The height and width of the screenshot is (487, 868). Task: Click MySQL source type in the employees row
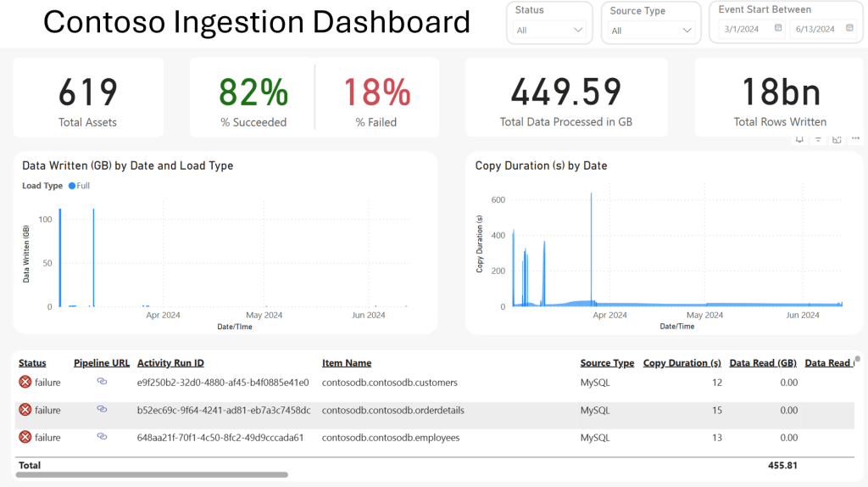point(595,438)
